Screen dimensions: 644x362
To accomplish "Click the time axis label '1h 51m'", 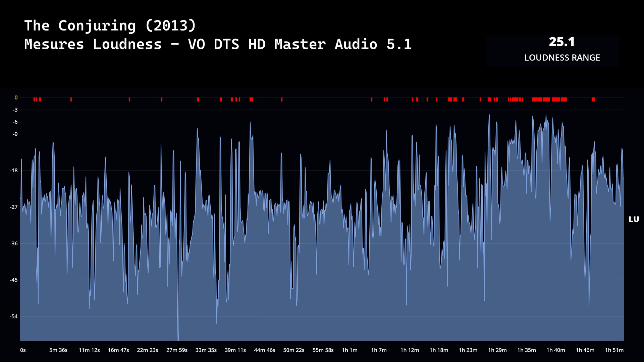I will [614, 350].
